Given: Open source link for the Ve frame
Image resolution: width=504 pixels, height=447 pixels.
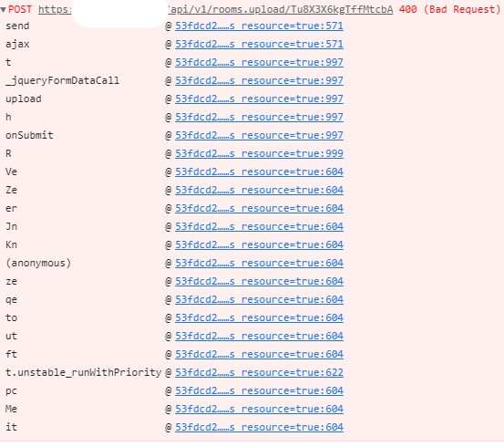Looking at the screenshot, I should pyautogui.click(x=259, y=172).
